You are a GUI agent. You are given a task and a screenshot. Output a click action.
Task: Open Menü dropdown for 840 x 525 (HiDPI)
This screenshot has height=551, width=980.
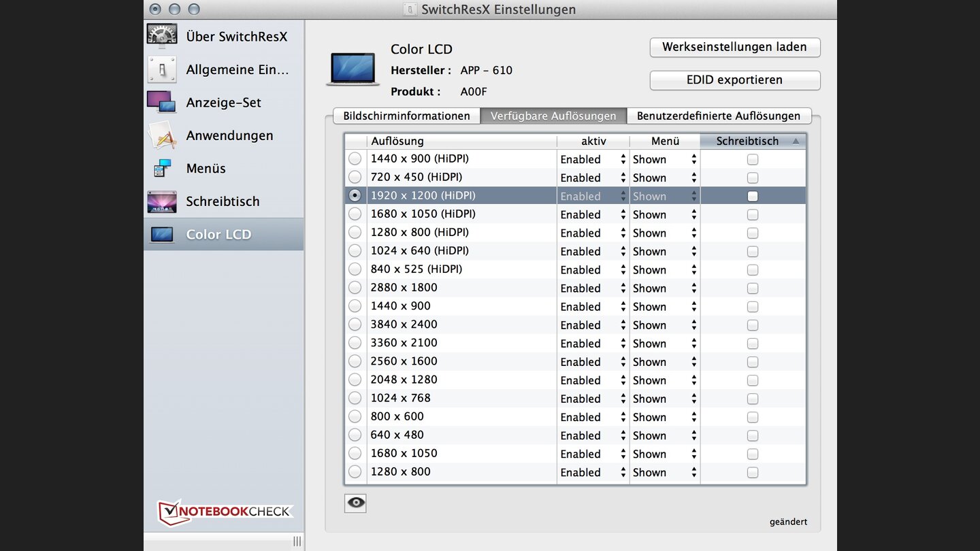665,269
